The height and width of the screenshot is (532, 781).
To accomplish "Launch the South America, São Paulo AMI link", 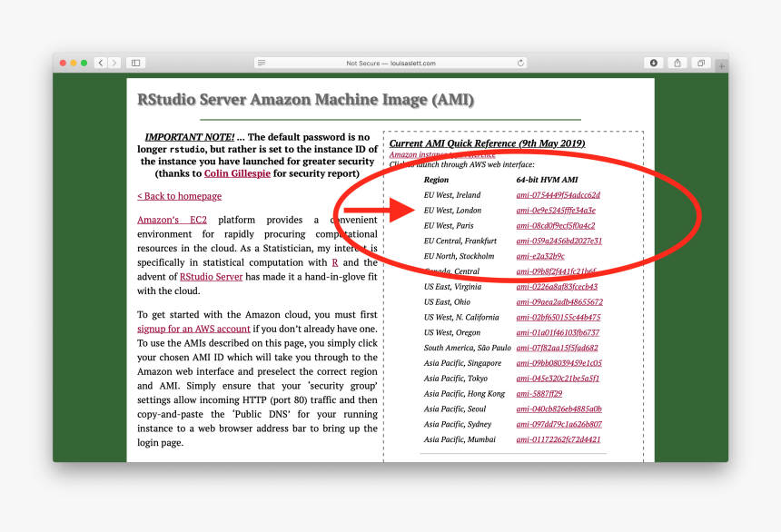I will point(557,348).
